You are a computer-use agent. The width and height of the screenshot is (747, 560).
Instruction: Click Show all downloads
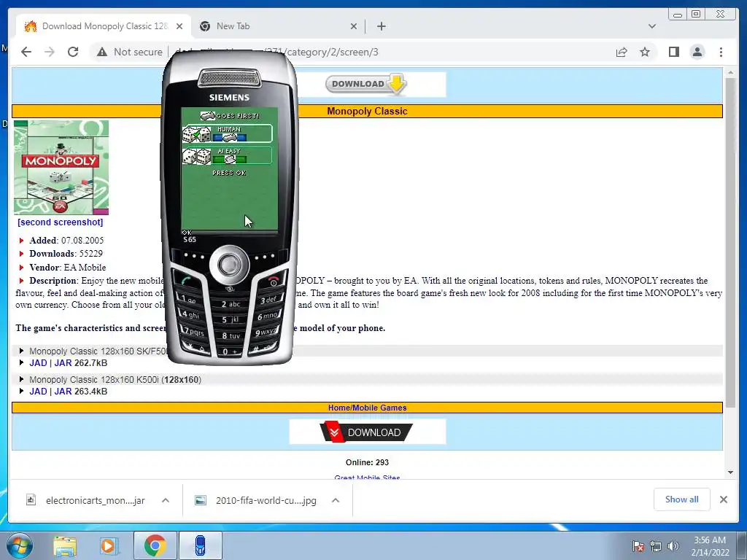click(x=682, y=499)
